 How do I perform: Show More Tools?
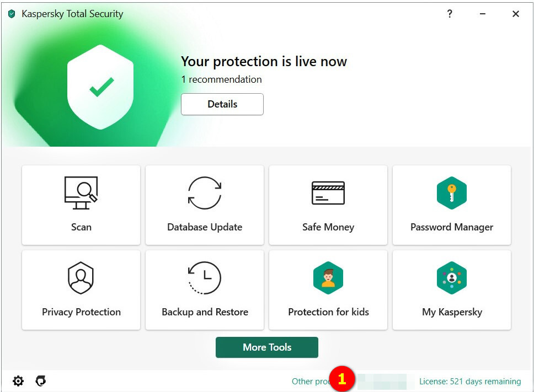coord(267,347)
